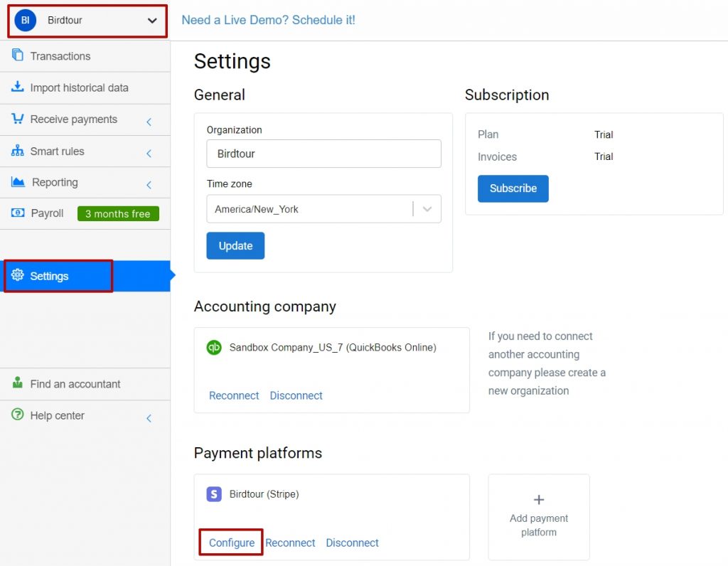Click the BI organization avatar icon
The height and width of the screenshot is (566, 728).
pyautogui.click(x=25, y=21)
